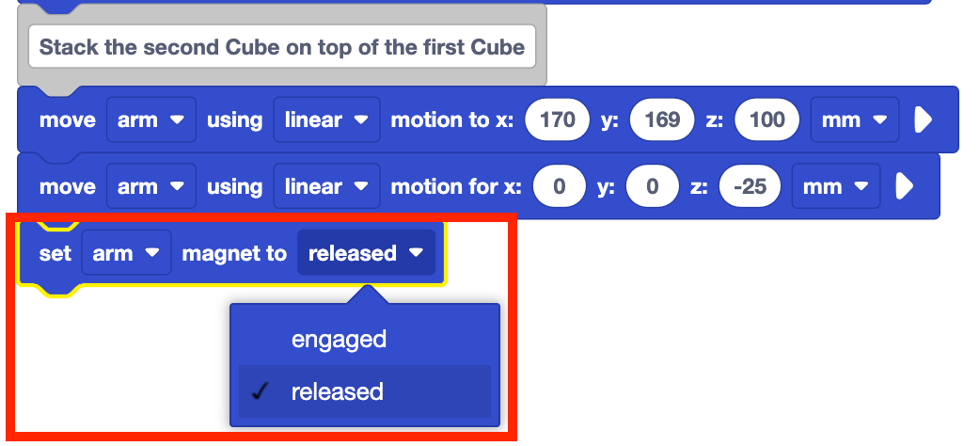Expand the 'motion for' move block arrow
The height and width of the screenshot is (446, 980).
pos(905,186)
